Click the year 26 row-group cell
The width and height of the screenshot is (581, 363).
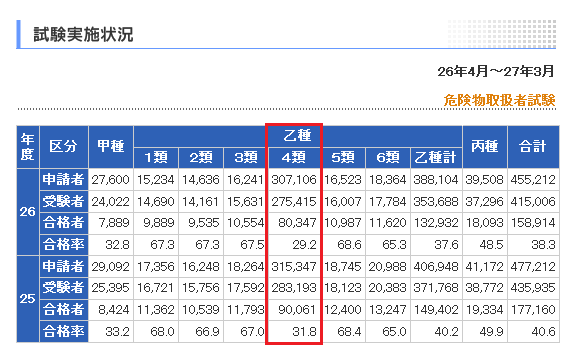coord(28,212)
